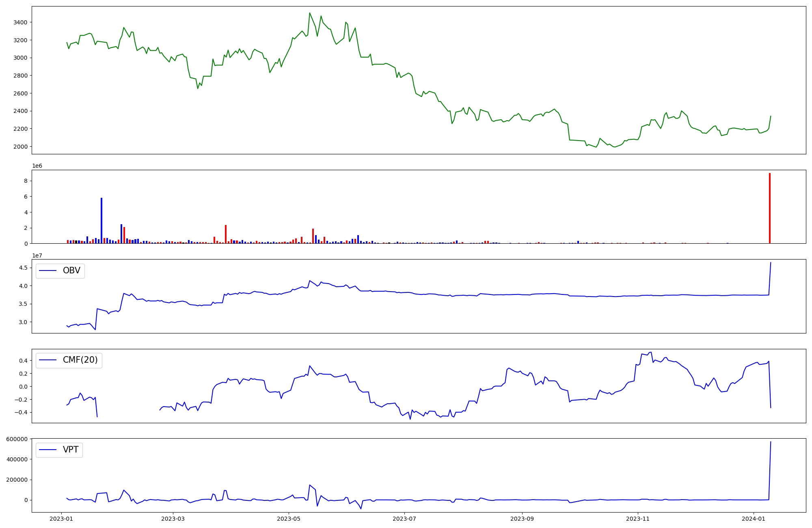The height and width of the screenshot is (528, 812).
Task: Select the 2023-03 x-axis date label
Action: pyautogui.click(x=173, y=518)
